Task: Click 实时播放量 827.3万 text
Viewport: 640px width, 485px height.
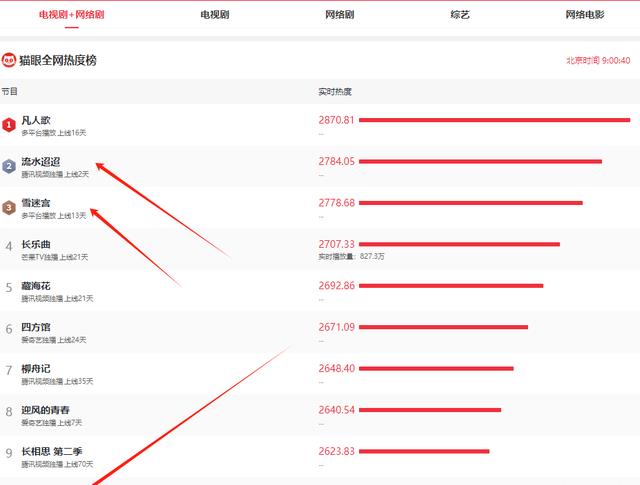Action: [351, 256]
